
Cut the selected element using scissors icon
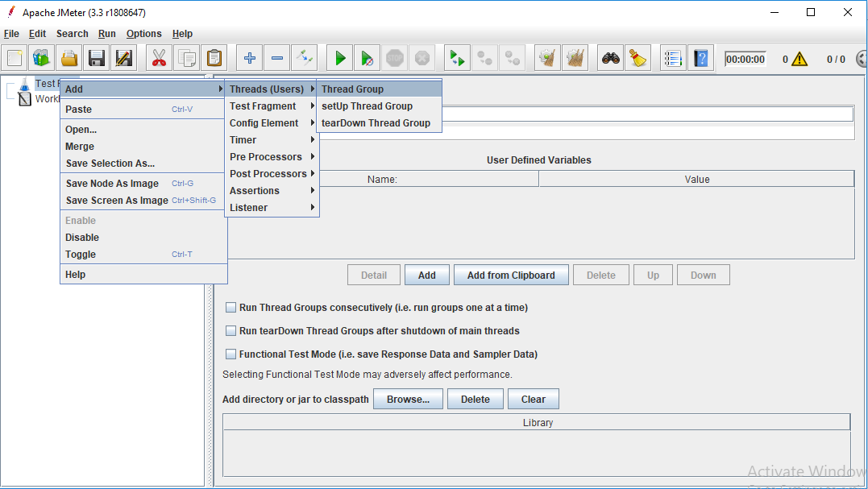click(x=158, y=57)
